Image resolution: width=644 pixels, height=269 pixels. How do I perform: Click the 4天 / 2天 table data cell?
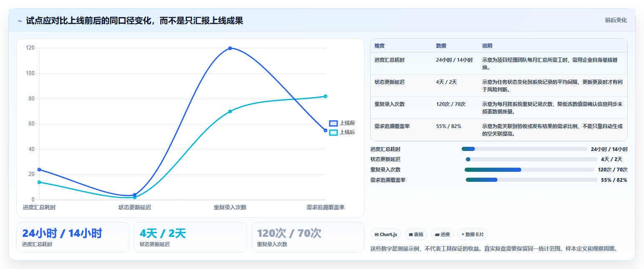tap(447, 82)
